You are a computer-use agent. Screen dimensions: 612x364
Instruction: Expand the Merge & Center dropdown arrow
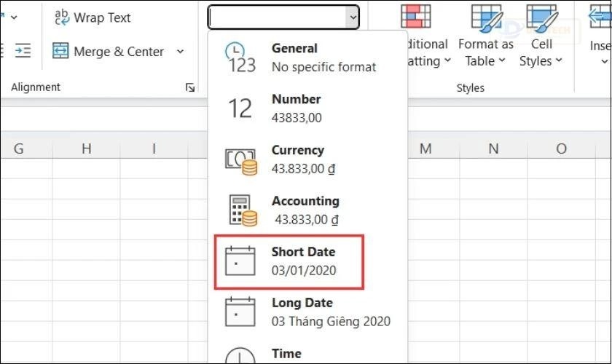180,52
